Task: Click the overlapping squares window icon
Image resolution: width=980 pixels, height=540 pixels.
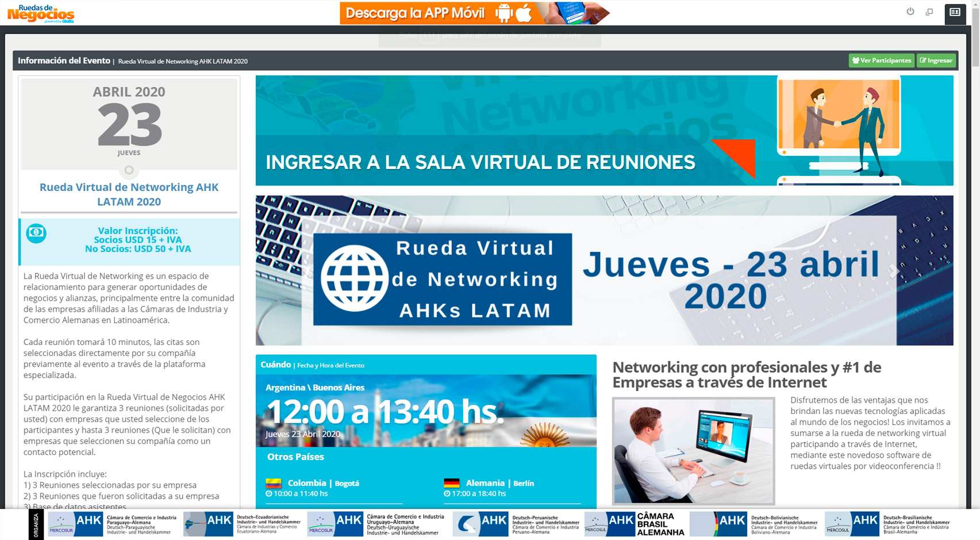Action: [x=929, y=12]
